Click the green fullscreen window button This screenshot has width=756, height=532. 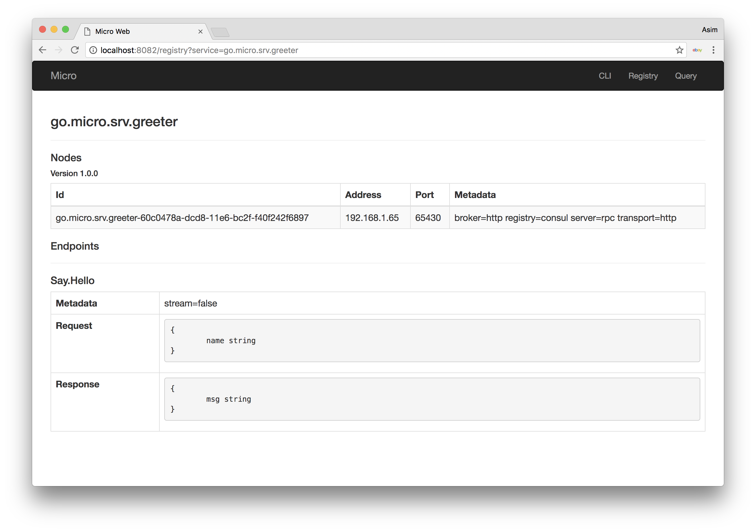(x=65, y=30)
